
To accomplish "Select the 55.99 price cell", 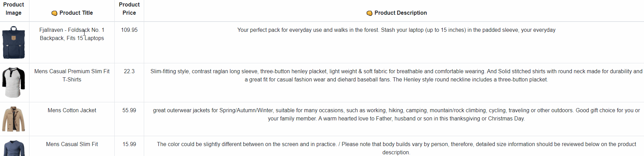I will pyautogui.click(x=129, y=110).
